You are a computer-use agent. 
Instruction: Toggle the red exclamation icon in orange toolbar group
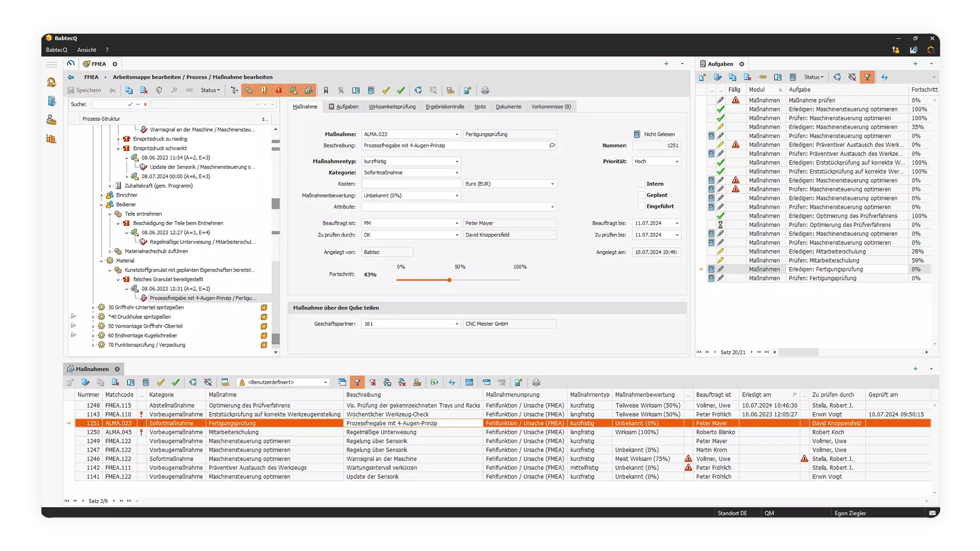click(279, 90)
